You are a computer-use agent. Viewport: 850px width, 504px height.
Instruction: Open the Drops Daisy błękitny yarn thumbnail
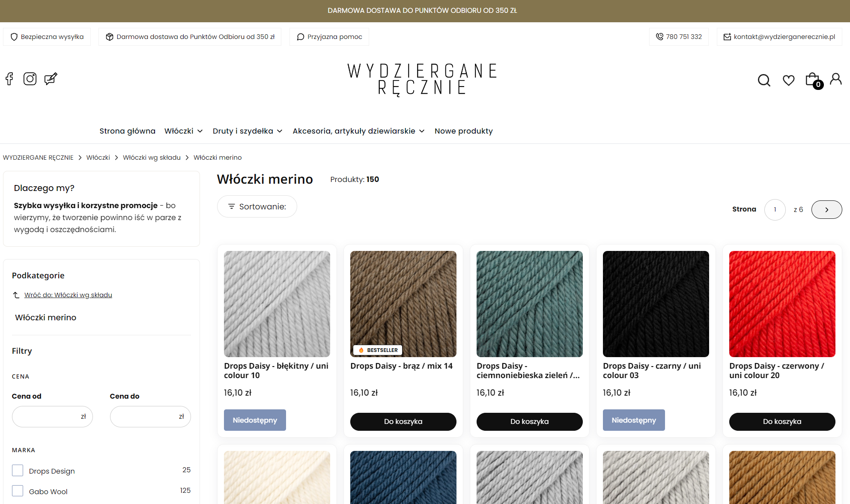click(x=277, y=304)
